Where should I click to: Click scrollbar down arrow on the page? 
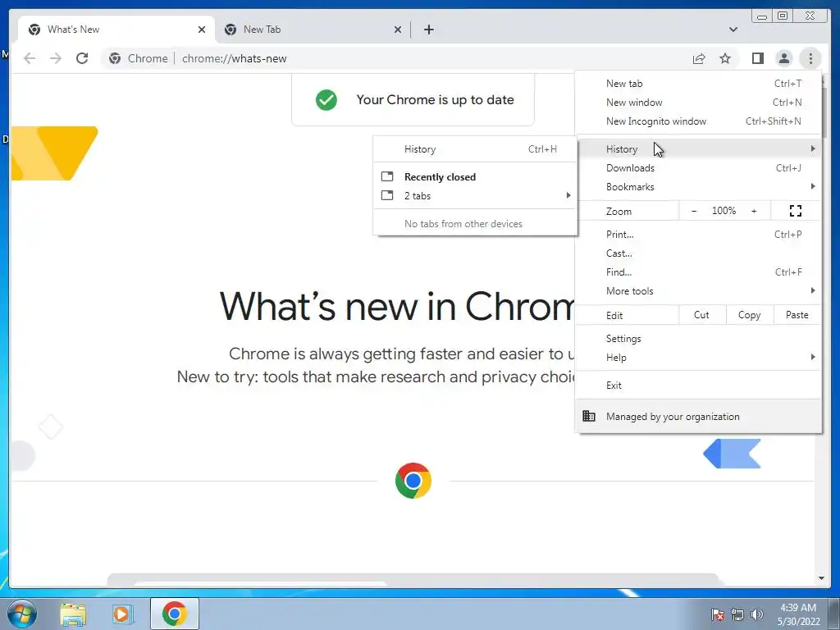point(821,578)
